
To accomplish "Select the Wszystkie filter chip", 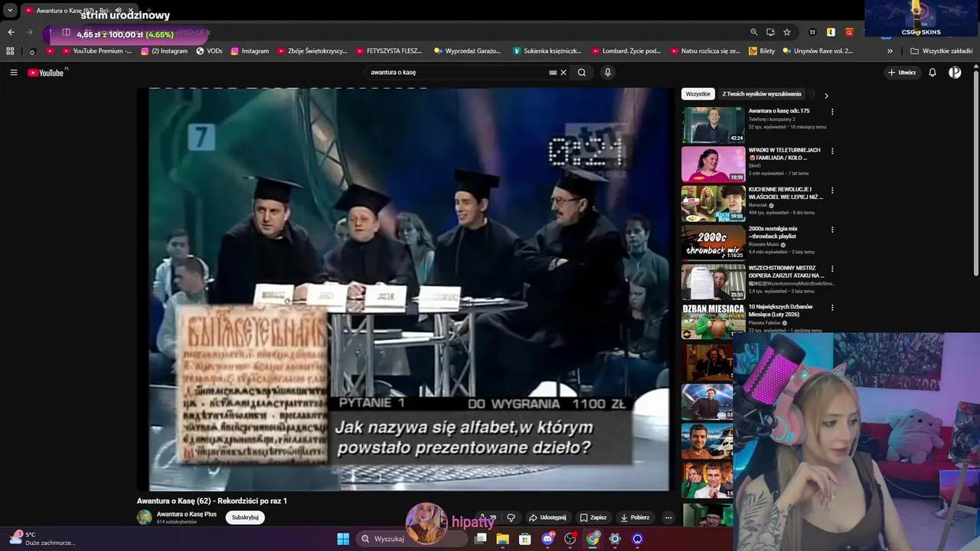I will (697, 94).
